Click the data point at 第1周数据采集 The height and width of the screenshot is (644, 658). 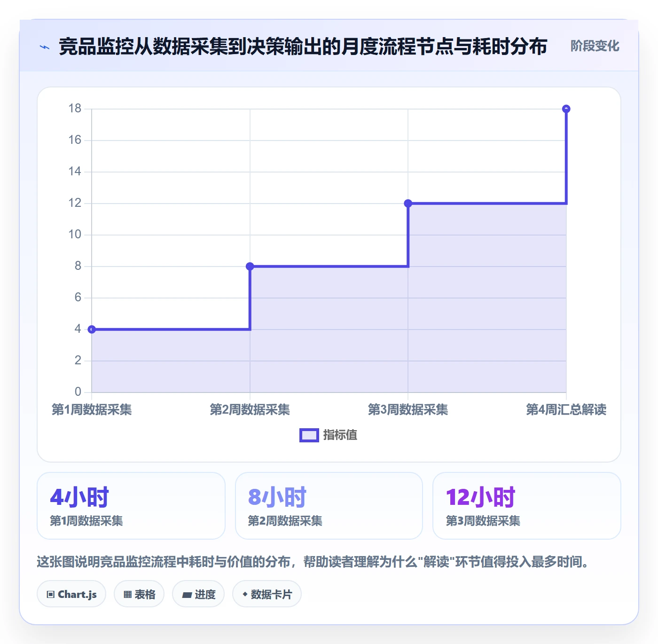click(x=92, y=330)
